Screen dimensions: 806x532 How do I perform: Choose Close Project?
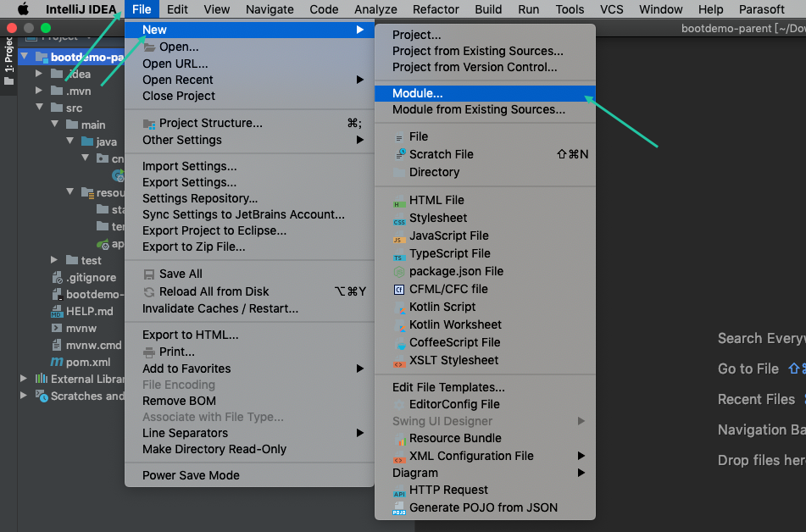(x=249, y=96)
